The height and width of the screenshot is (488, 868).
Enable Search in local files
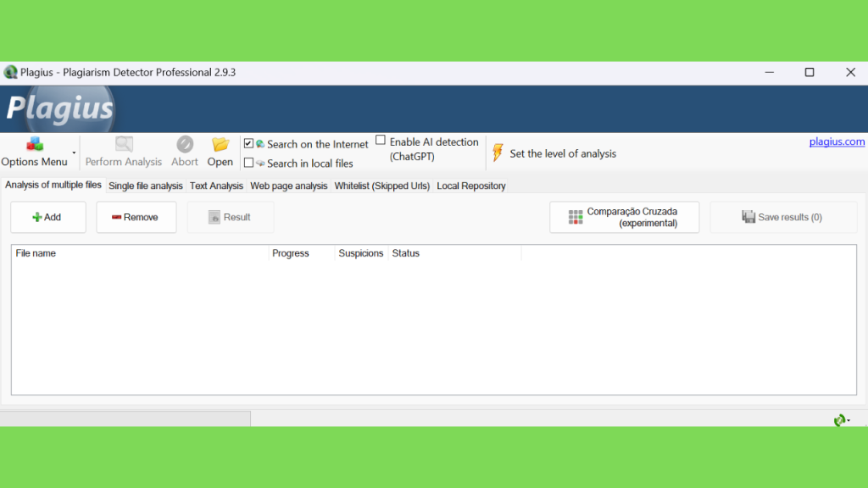coord(248,163)
